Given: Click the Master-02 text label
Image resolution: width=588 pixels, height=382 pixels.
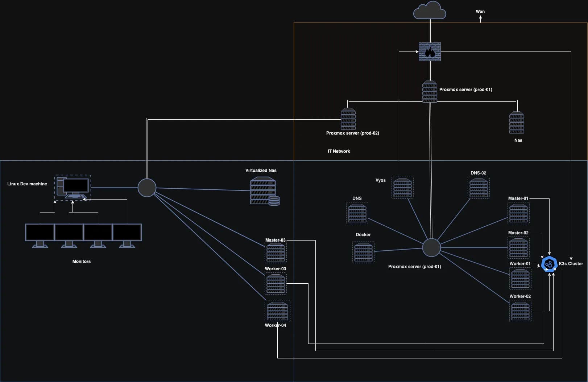Looking at the screenshot, I should pos(518,233).
